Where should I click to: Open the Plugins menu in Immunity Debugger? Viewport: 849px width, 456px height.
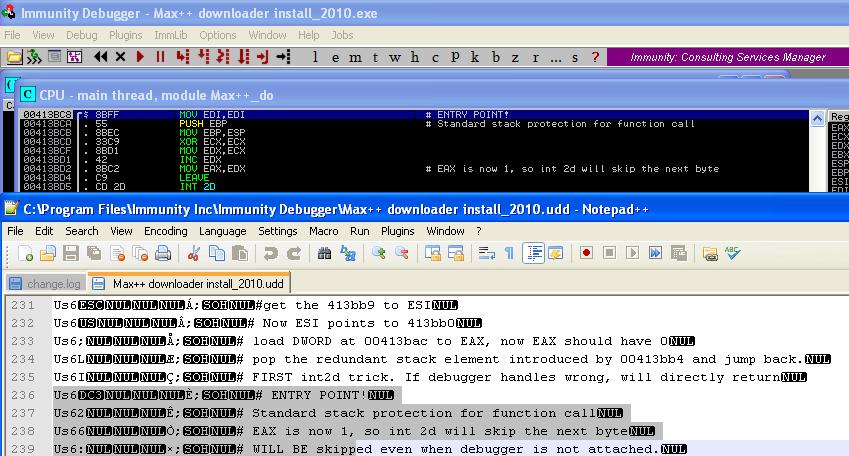[126, 35]
